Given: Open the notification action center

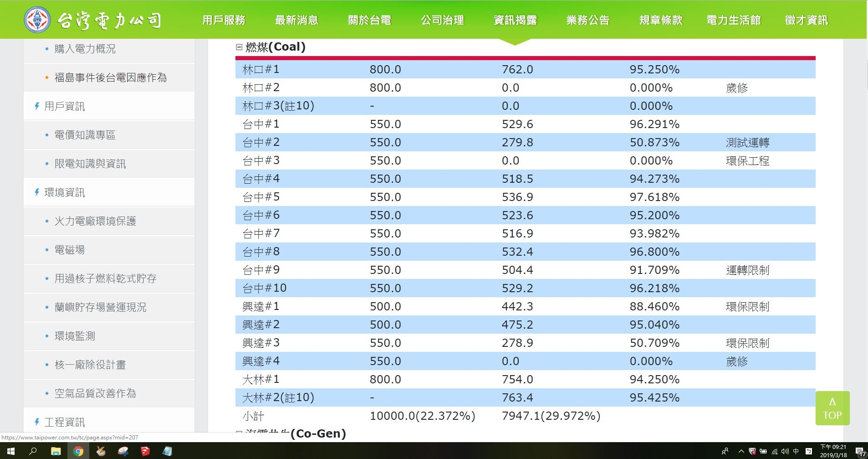Looking at the screenshot, I should (860, 452).
